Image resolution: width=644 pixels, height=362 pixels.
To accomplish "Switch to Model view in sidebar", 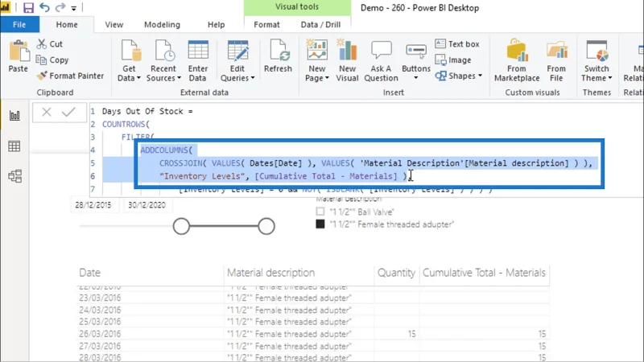I will click(x=14, y=176).
